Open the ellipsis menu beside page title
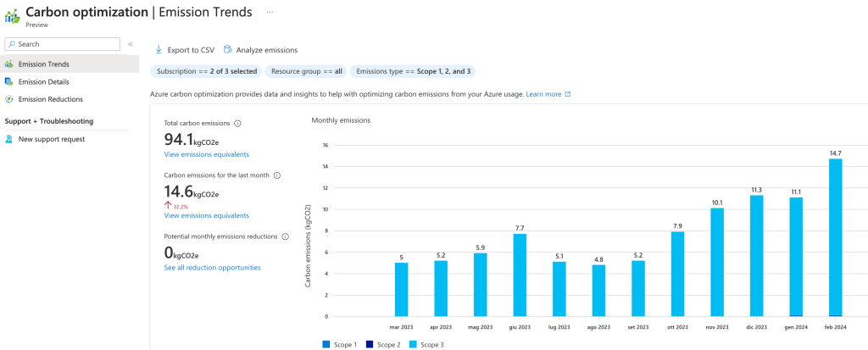Image resolution: width=868 pixels, height=350 pixels. tap(270, 12)
